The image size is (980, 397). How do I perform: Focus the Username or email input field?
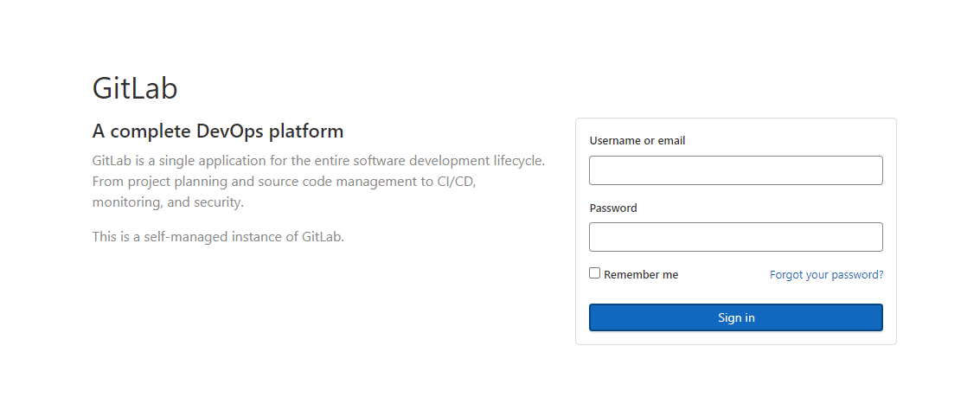735,170
